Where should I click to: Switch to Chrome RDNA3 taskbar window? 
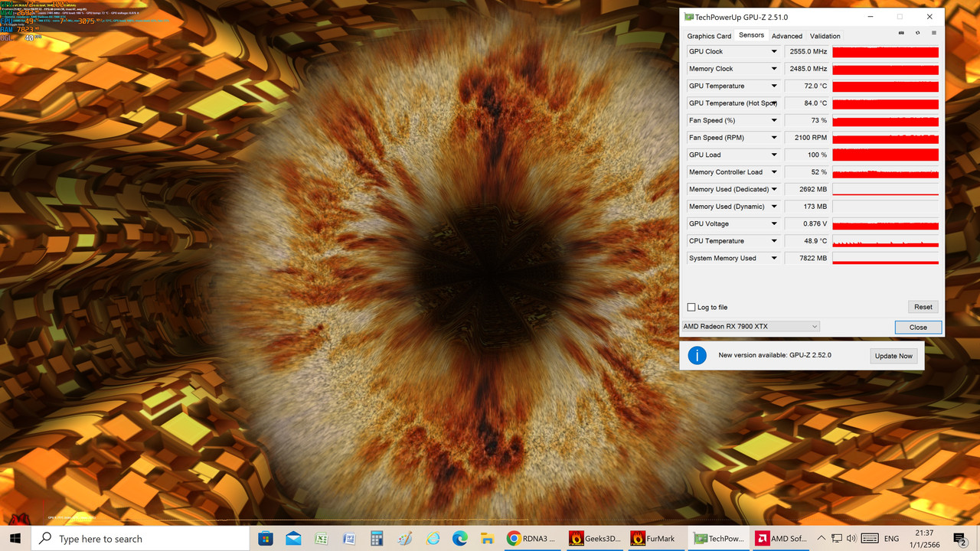coord(533,539)
